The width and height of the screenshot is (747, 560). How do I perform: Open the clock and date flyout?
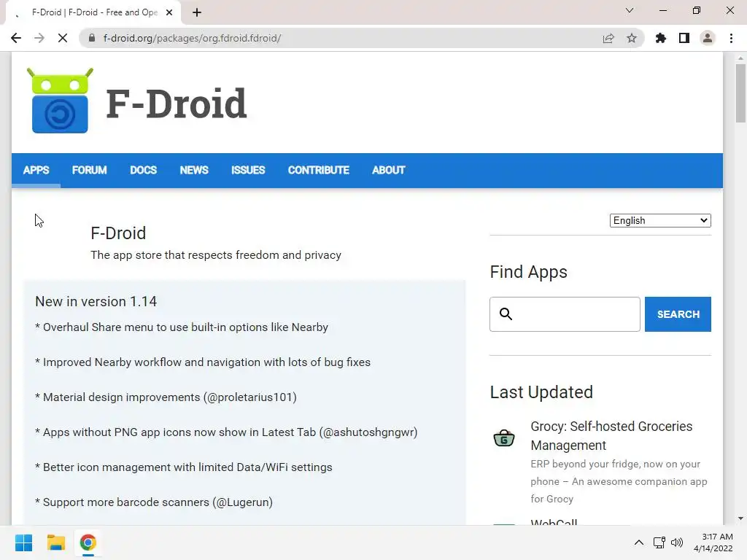(x=713, y=542)
